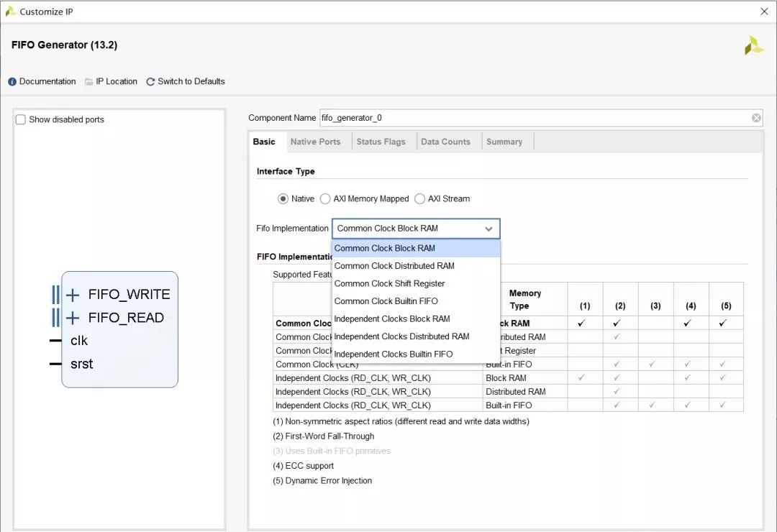The width and height of the screenshot is (777, 532).
Task: Enable Show disabled ports checkbox
Action: [21, 119]
